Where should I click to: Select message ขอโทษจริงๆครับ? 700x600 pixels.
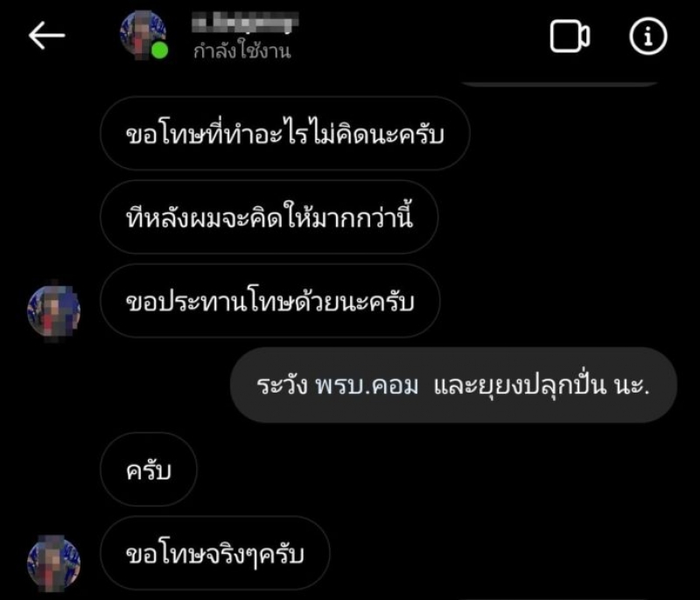(215, 553)
